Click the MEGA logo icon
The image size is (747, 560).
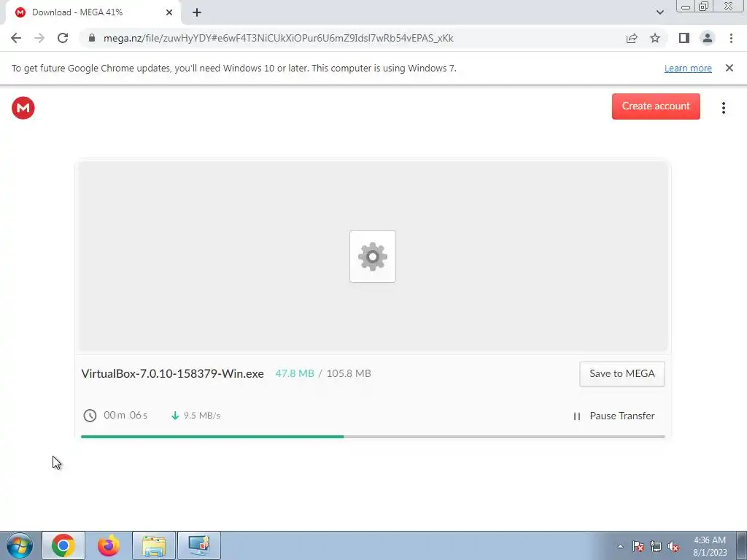tap(23, 108)
